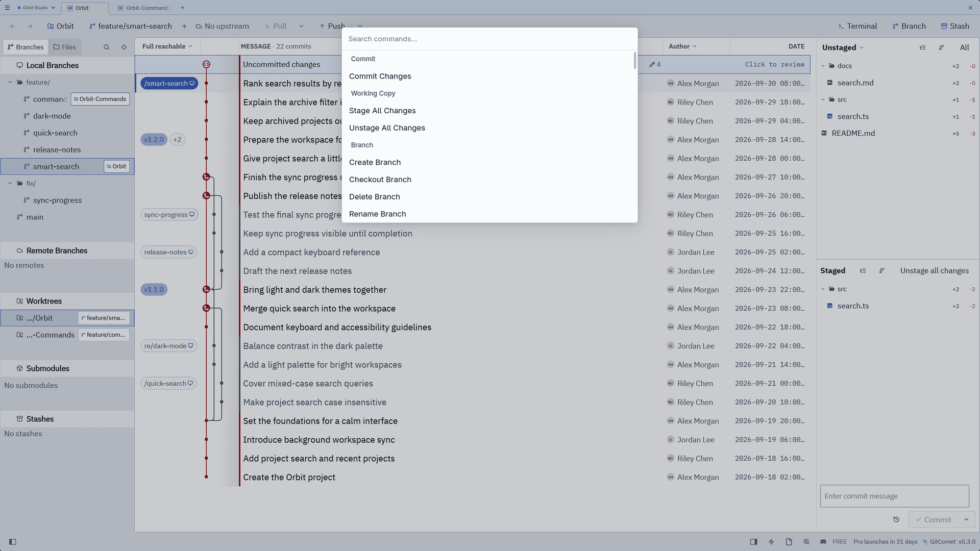Open the new tab plus button
This screenshot has width=980, height=551.
(183, 8)
